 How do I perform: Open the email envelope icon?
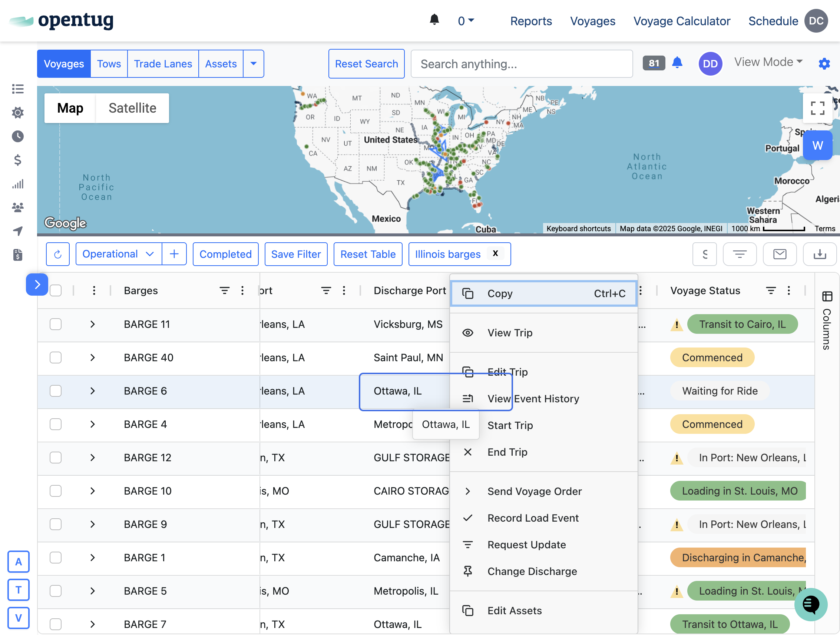(780, 254)
